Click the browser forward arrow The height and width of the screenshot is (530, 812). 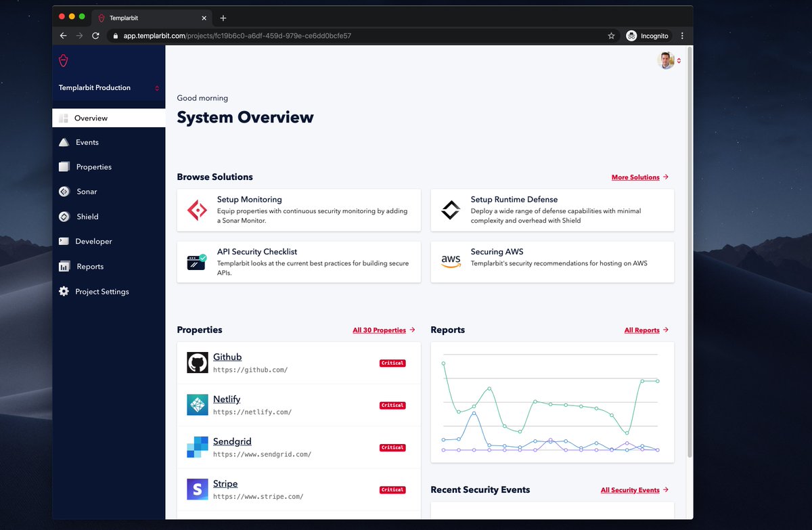[79, 36]
